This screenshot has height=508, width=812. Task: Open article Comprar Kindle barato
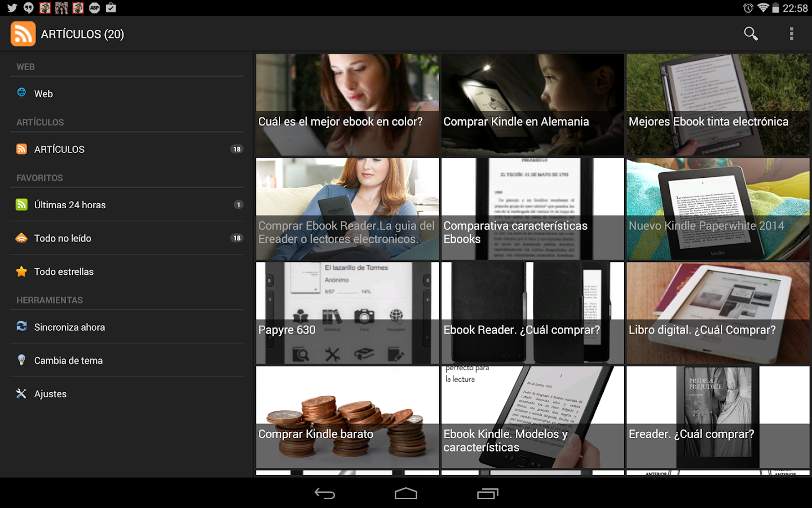(x=347, y=417)
